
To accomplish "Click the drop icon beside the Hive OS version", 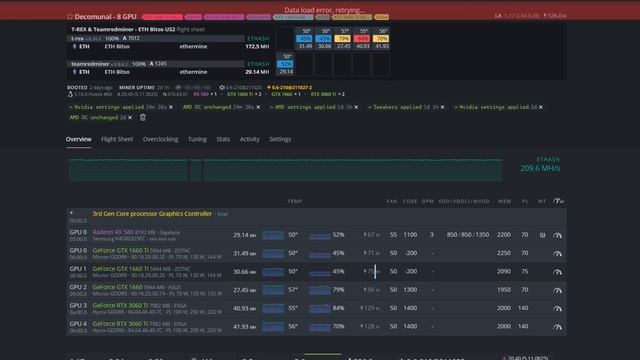I will [70, 94].
